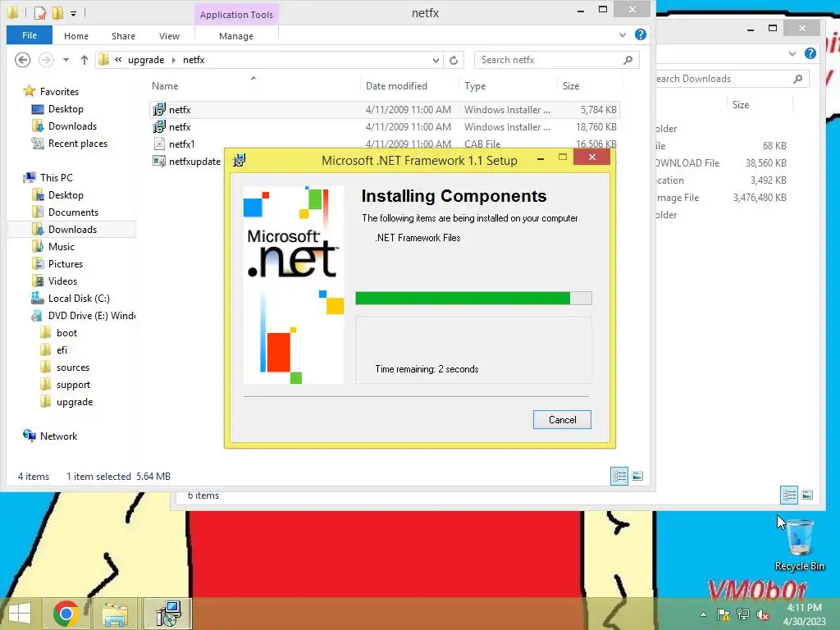This screenshot has height=630, width=840.
Task: Open the View ribbon tab
Action: click(169, 36)
